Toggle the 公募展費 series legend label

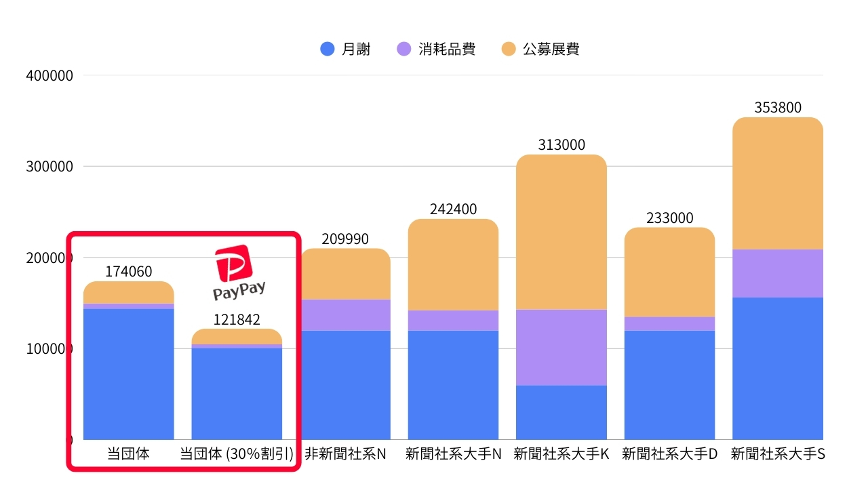(551, 49)
